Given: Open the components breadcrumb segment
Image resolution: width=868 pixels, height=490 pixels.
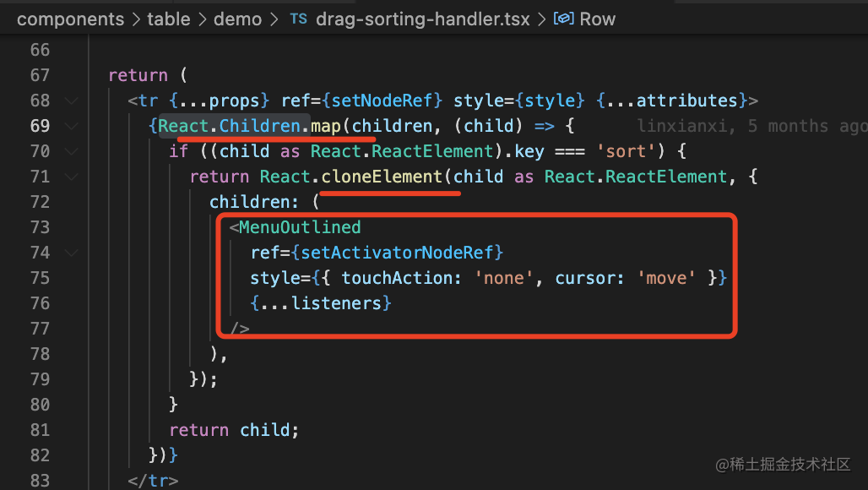Looking at the screenshot, I should click(70, 19).
